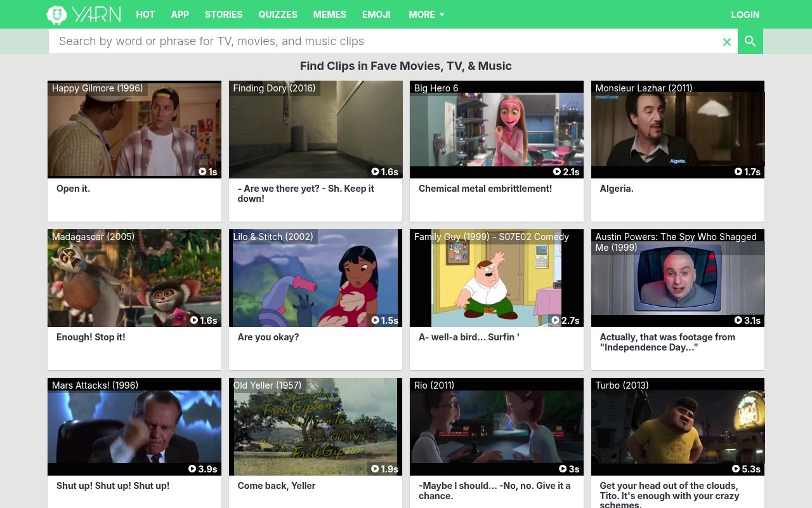The height and width of the screenshot is (508, 812).
Task: Click play icon on Big Hero 6 clip
Action: (x=557, y=171)
